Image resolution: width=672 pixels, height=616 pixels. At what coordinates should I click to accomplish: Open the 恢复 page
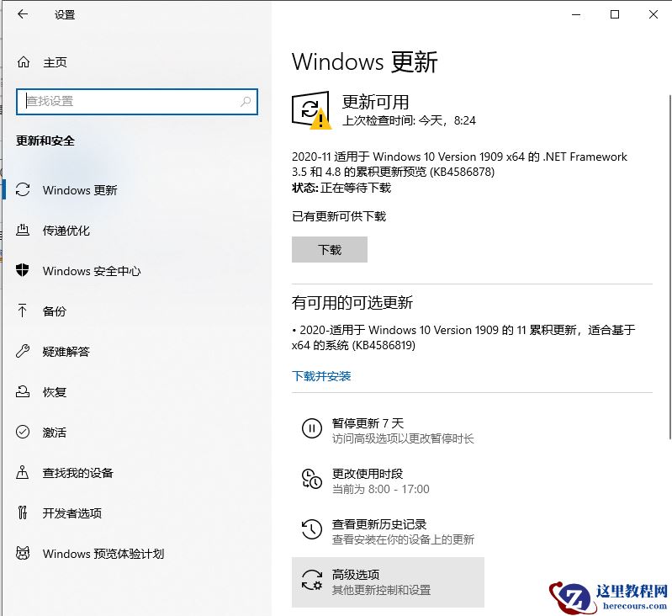pyautogui.click(x=55, y=392)
